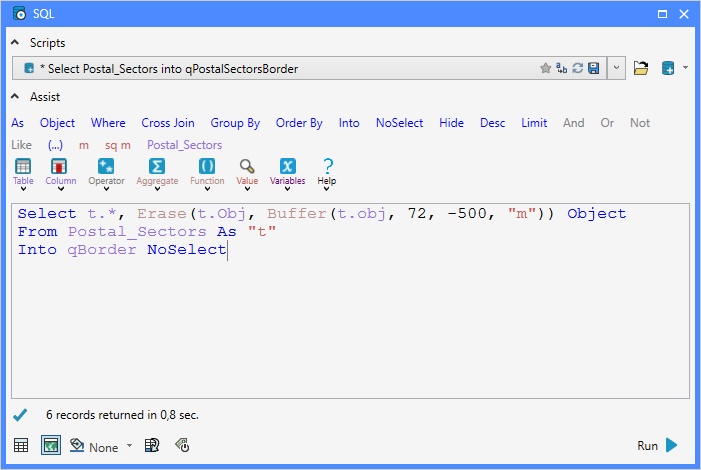The width and height of the screenshot is (701, 470).
Task: Save the script with the floppy disk icon
Action: pyautogui.click(x=594, y=68)
